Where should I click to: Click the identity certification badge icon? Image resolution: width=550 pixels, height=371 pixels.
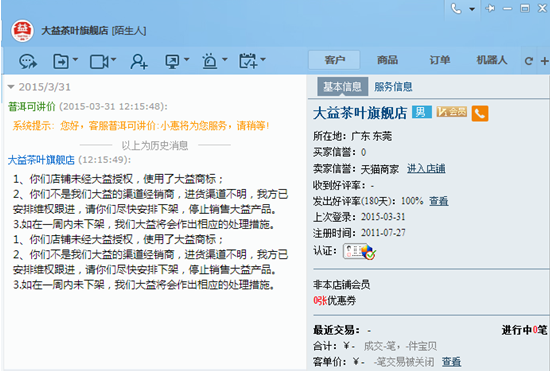pyautogui.click(x=359, y=251)
